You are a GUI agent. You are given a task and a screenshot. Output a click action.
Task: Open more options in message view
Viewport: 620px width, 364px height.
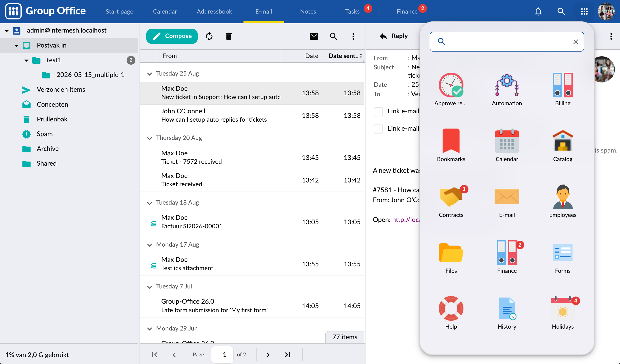tap(611, 36)
